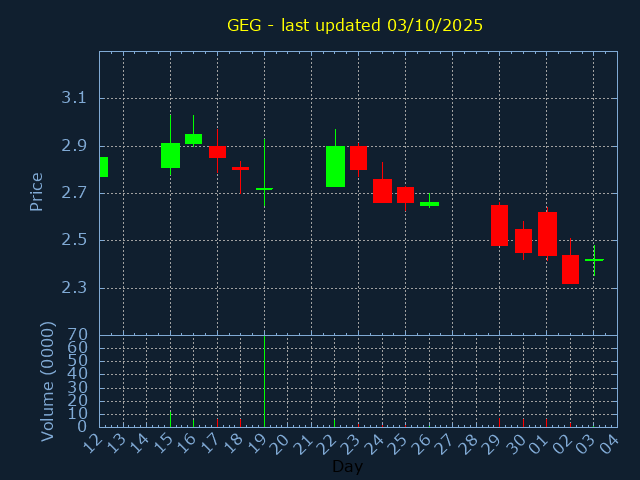Screen dimensions: 640x480
Task: Click the Day x-axis title
Action: coord(347,466)
